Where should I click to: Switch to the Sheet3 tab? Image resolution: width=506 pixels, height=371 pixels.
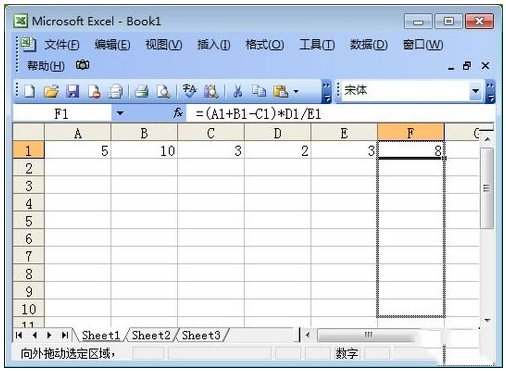pyautogui.click(x=201, y=335)
